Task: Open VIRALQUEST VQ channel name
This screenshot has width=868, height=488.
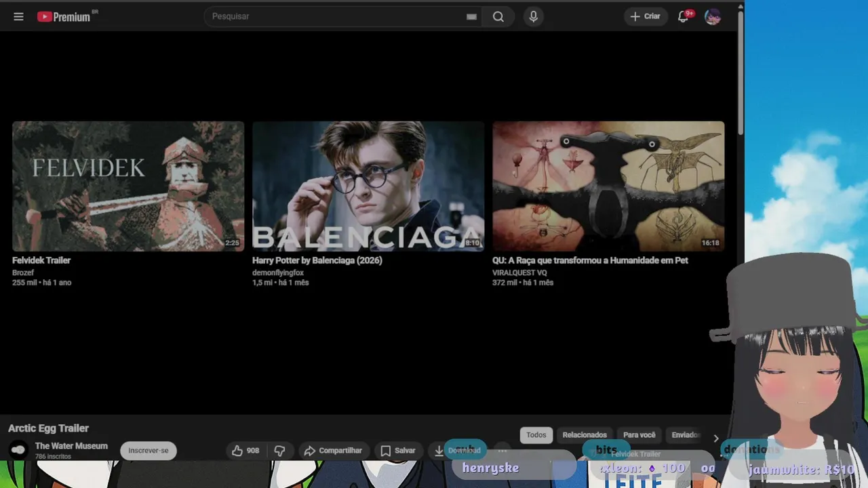Action: click(519, 272)
